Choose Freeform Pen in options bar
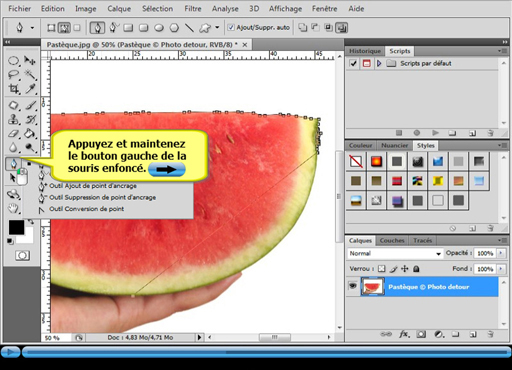This screenshot has width=512, height=370. [x=113, y=28]
